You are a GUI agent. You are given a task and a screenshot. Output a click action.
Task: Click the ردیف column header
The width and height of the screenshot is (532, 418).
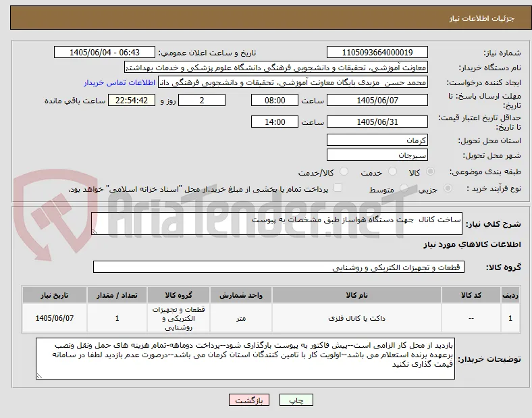tap(510, 295)
